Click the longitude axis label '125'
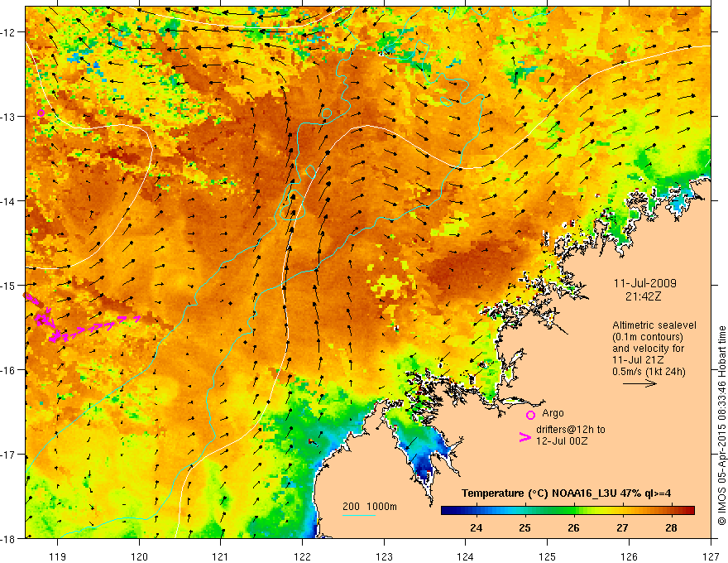The width and height of the screenshot is (728, 563). [548, 556]
